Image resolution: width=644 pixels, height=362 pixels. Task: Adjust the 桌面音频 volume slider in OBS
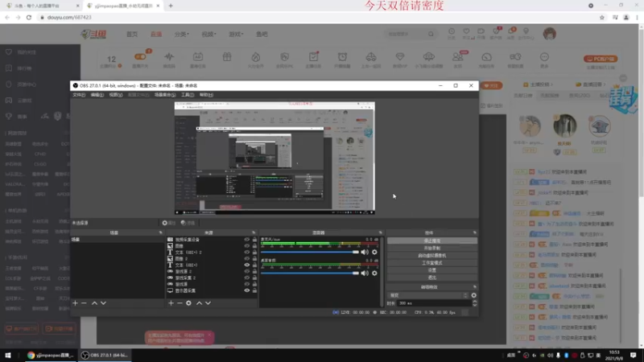(310, 273)
